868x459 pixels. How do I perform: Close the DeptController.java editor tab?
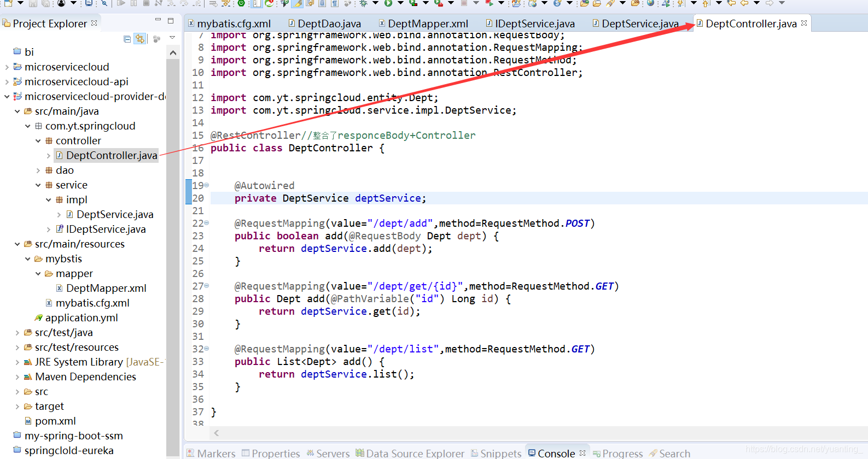[804, 23]
